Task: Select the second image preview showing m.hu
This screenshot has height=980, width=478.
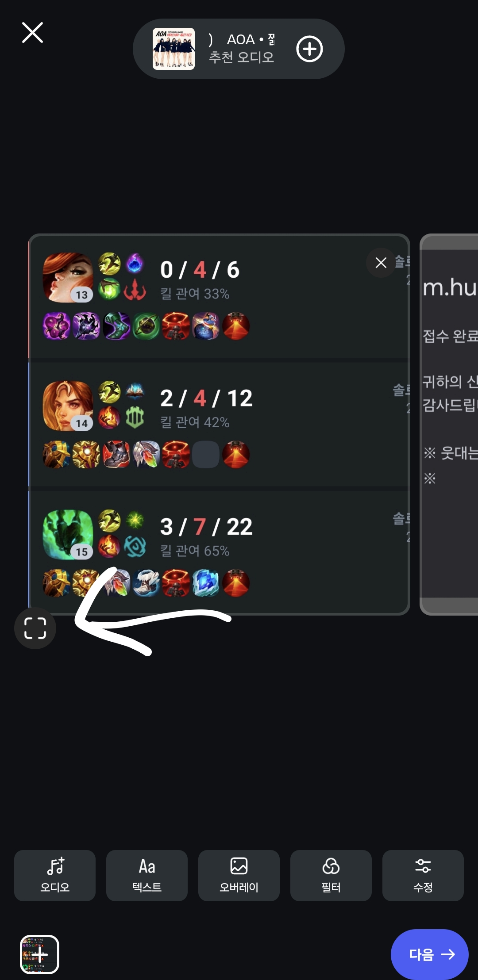Action: tap(449, 425)
